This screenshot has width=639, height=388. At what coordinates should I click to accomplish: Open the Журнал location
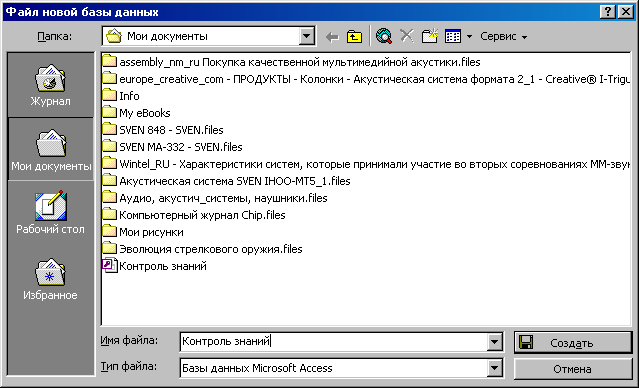(x=50, y=85)
